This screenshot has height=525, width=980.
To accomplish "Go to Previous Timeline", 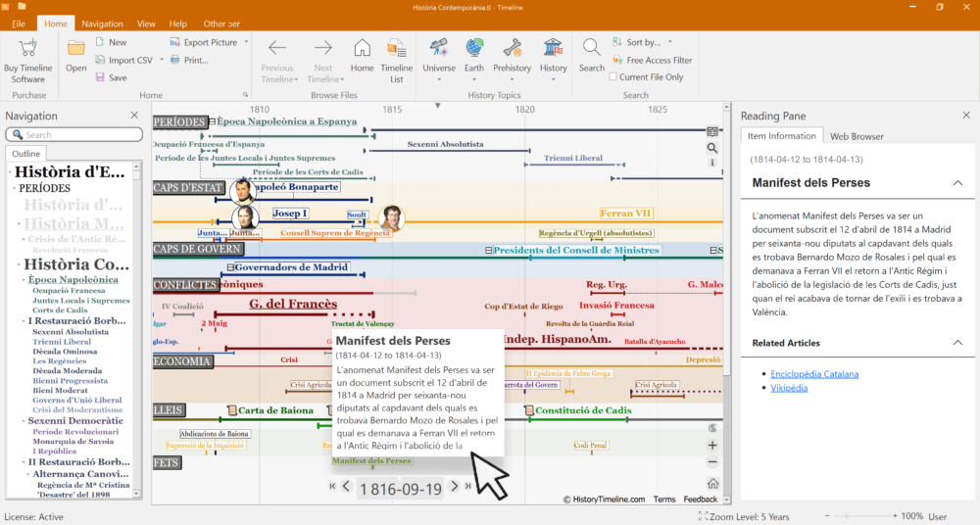I will click(x=277, y=61).
